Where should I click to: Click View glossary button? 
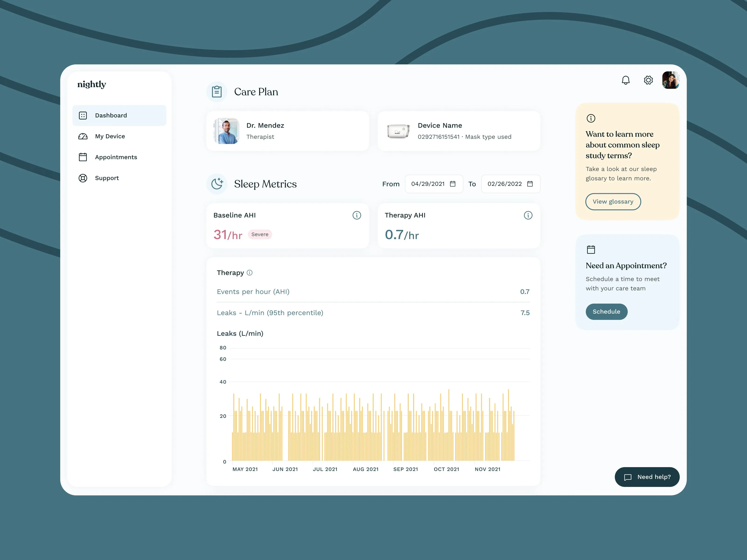(x=613, y=202)
